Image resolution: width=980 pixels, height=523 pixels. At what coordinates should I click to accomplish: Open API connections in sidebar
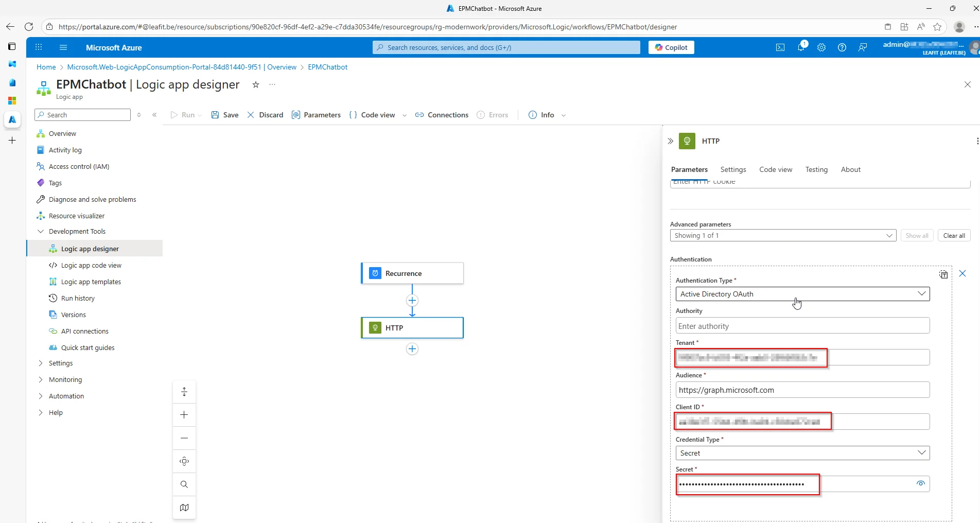pyautogui.click(x=84, y=331)
